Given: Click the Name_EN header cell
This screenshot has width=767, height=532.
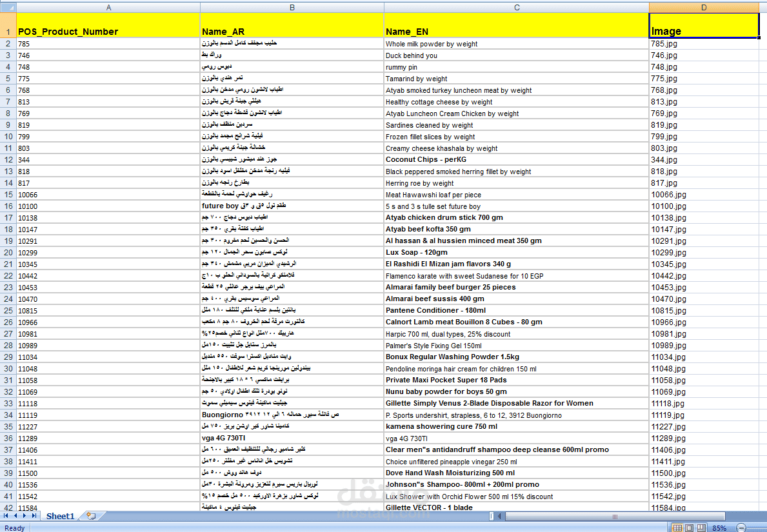Looking at the screenshot, I should coord(517,25).
